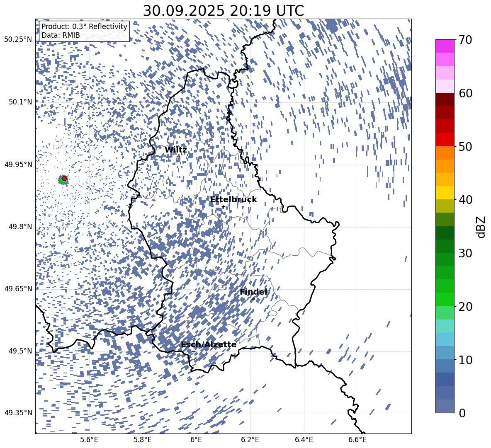
Task: Click the 6.4°E longitude tick label
Action: tap(304, 440)
